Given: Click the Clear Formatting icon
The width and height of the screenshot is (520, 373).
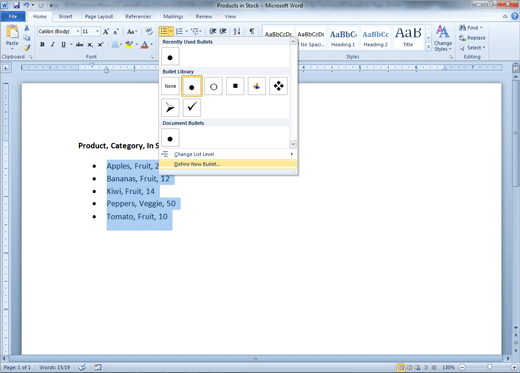Looking at the screenshot, I should [x=149, y=32].
